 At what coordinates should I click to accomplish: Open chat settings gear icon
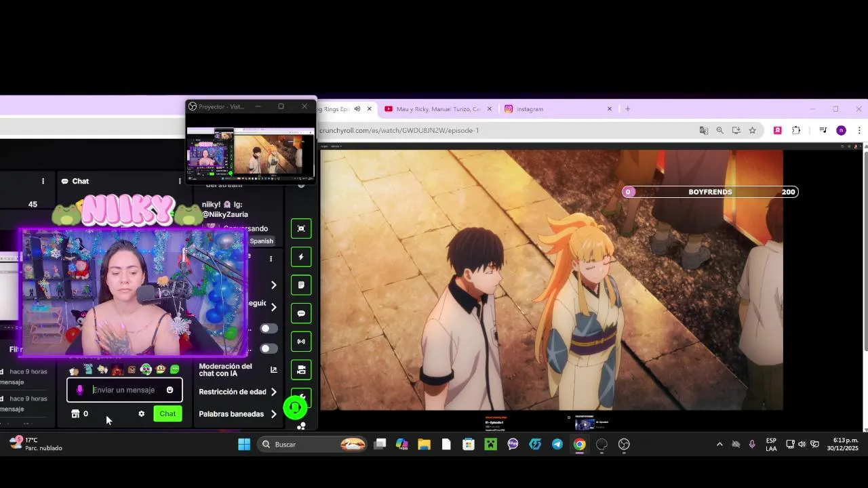point(141,413)
